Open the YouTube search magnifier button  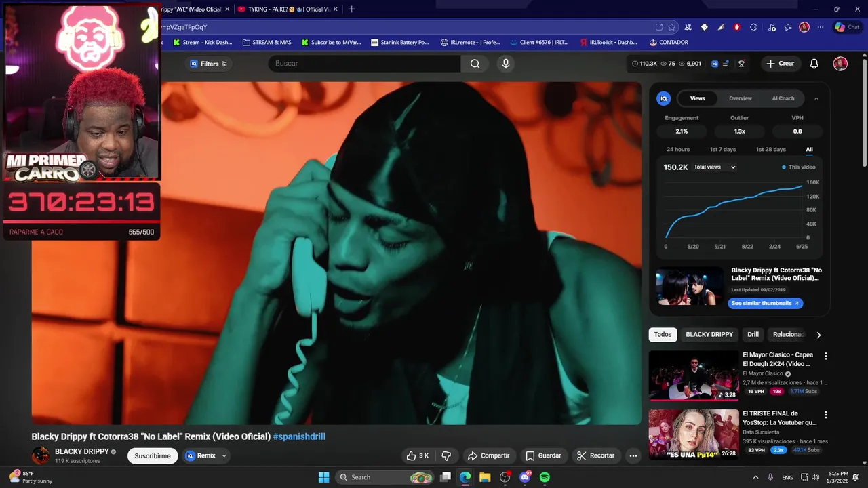[475, 64]
